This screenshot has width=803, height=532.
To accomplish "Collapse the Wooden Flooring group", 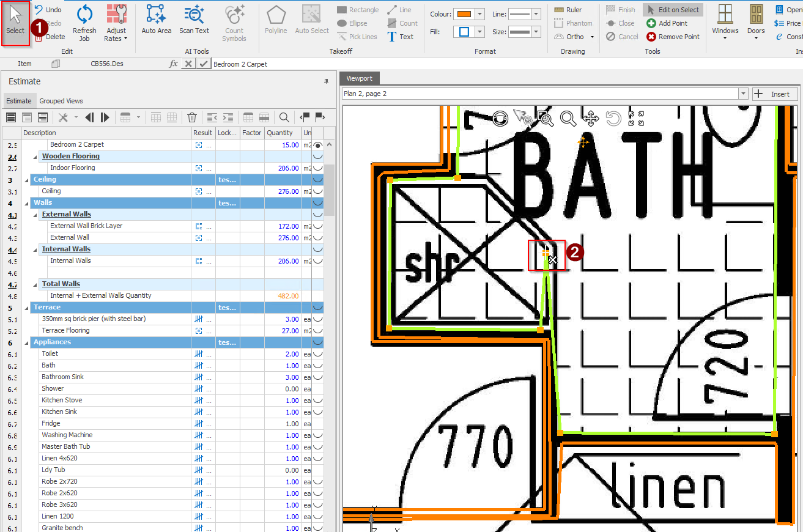I will (x=35, y=157).
